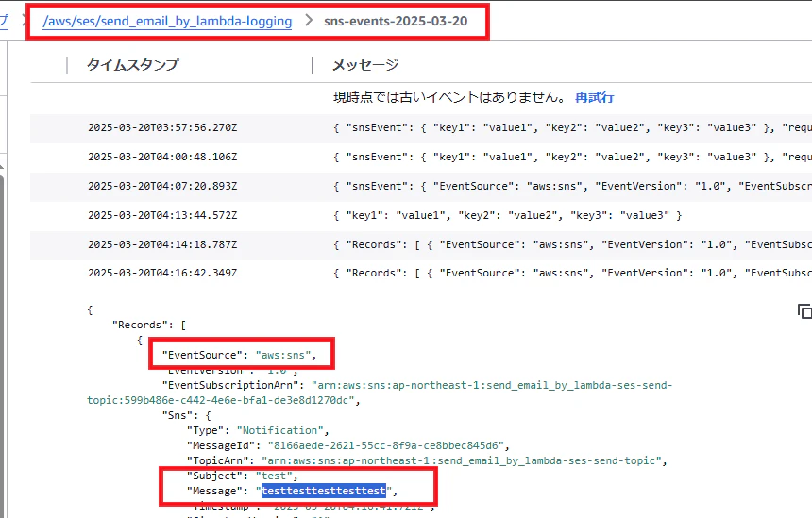Open log row timestamped 04:13:44.572Z
812x518 pixels.
[421, 215]
